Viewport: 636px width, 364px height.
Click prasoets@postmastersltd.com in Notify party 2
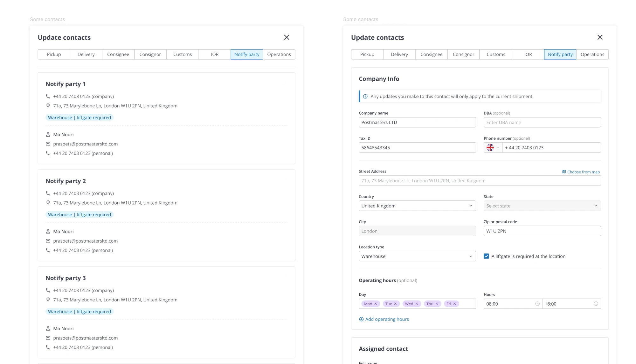click(x=85, y=241)
